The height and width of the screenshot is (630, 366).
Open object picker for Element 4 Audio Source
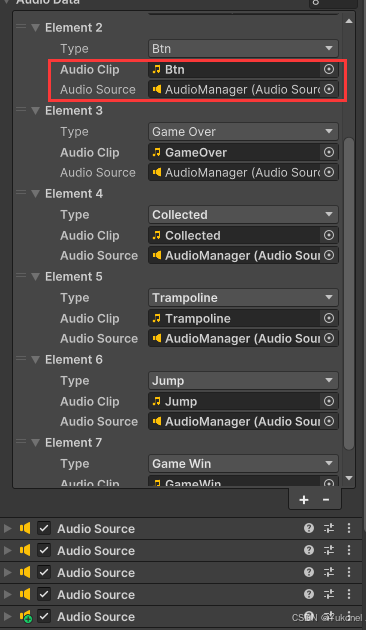coord(329,256)
